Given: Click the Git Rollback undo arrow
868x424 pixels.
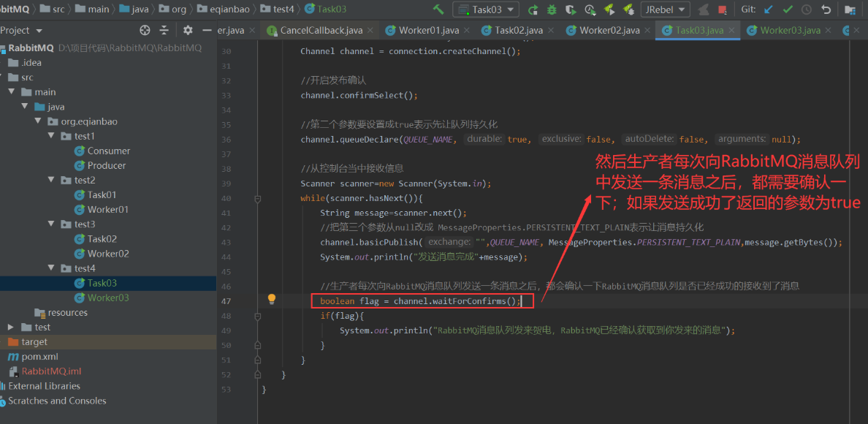Looking at the screenshot, I should [x=826, y=10].
